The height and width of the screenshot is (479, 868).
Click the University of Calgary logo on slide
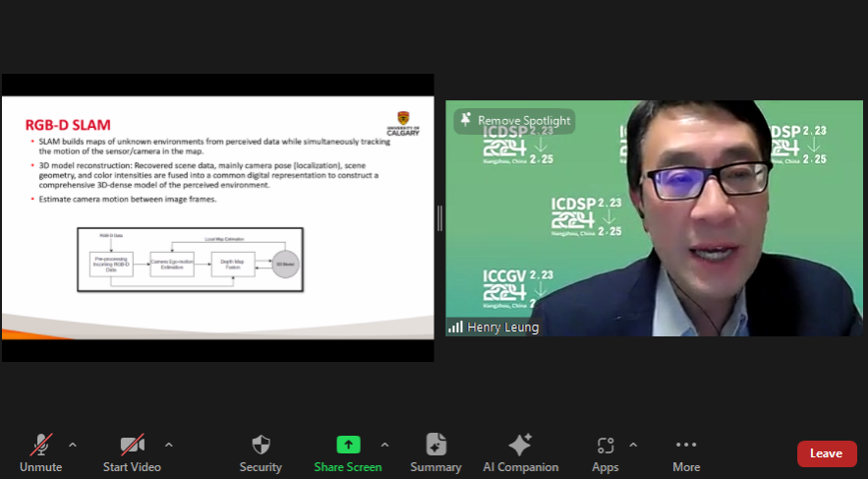[x=407, y=125]
